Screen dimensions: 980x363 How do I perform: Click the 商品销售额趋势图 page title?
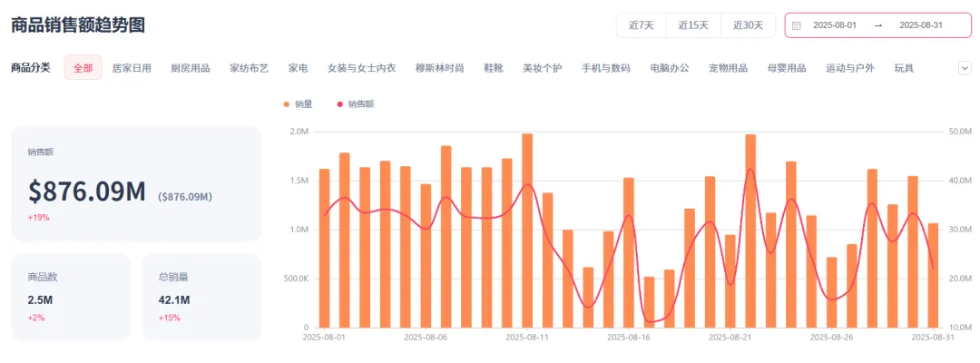point(78,25)
